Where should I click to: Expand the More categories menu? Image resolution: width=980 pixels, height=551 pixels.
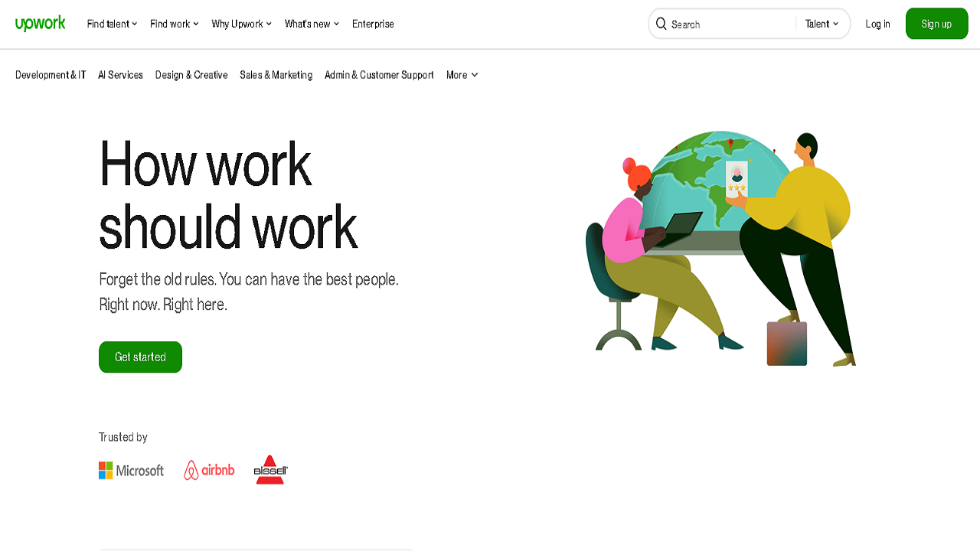[x=462, y=75]
